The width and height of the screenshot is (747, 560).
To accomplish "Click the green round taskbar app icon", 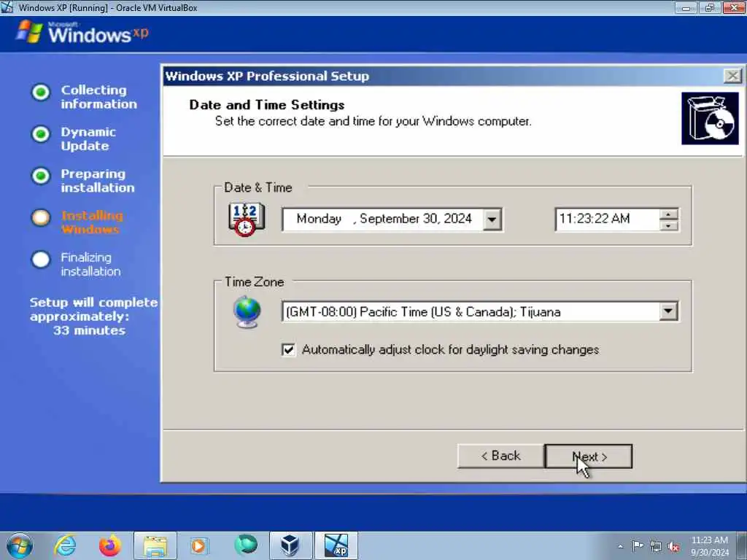I will click(246, 545).
